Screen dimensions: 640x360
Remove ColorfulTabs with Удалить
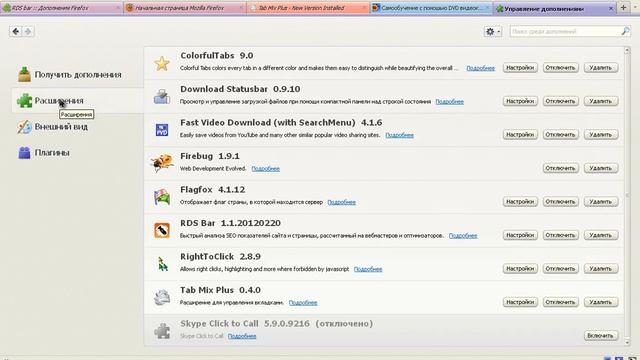coord(601,67)
